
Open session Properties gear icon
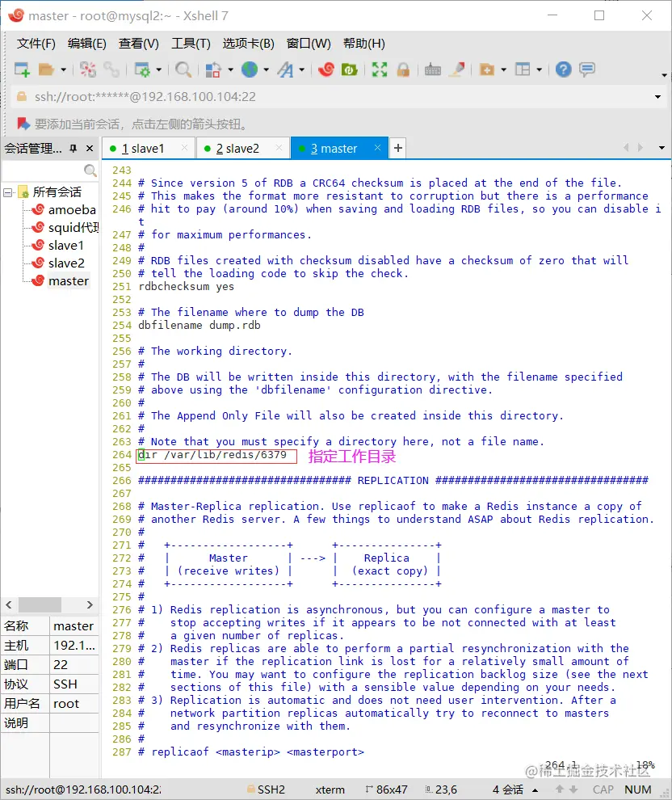tap(141, 69)
